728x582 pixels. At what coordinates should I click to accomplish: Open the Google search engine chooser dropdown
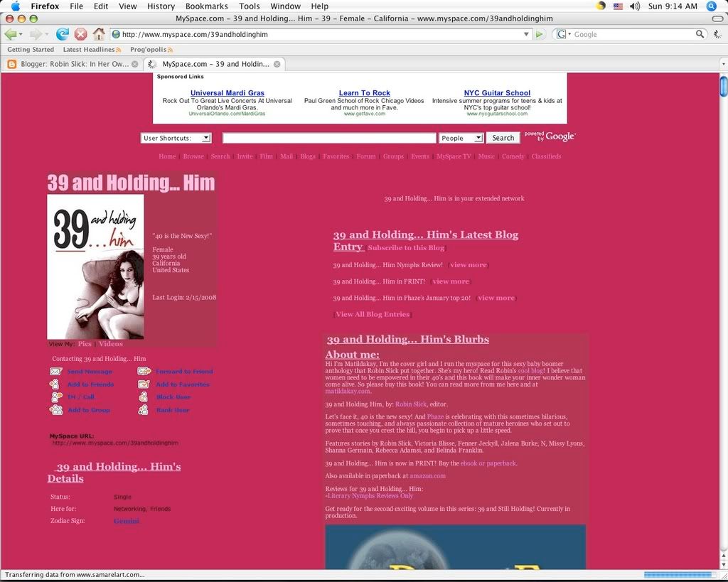[x=563, y=34]
